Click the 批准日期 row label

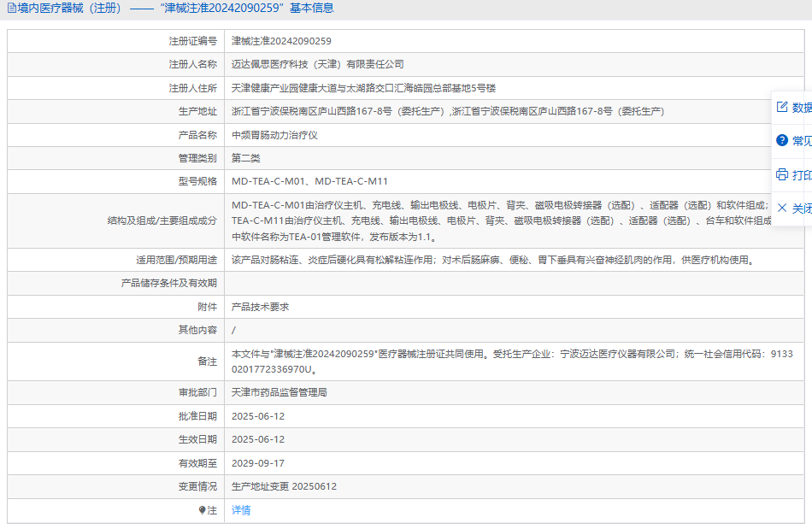(x=197, y=416)
